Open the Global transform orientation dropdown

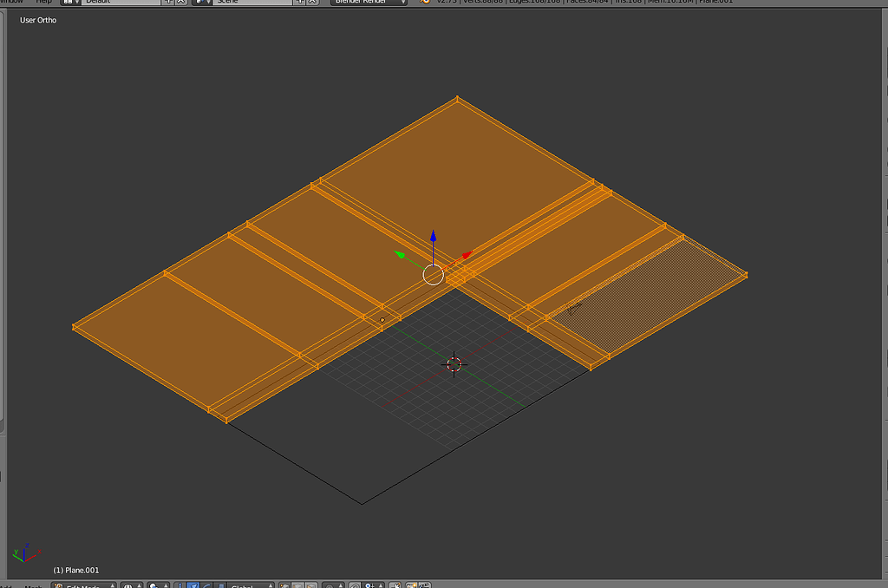pyautogui.click(x=251, y=584)
